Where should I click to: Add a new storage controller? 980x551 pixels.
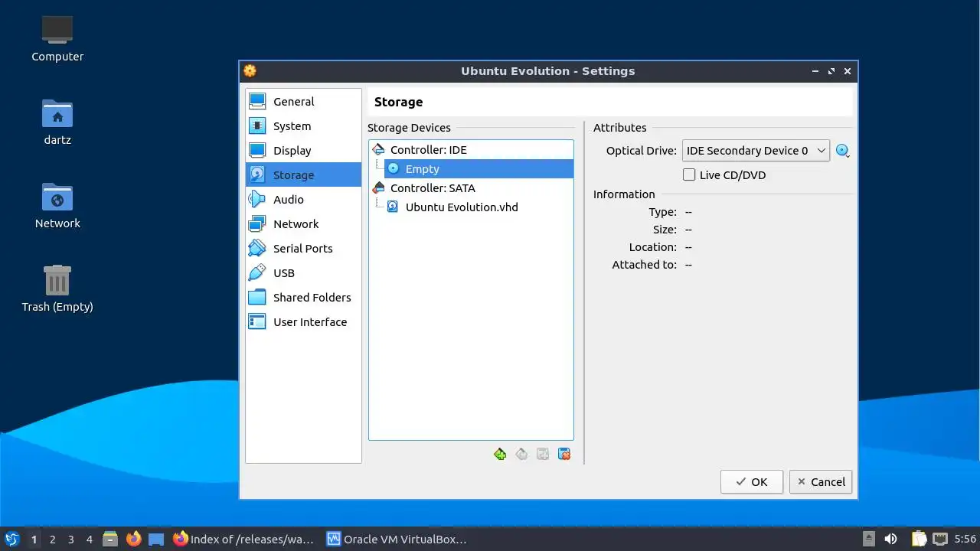[x=500, y=455]
